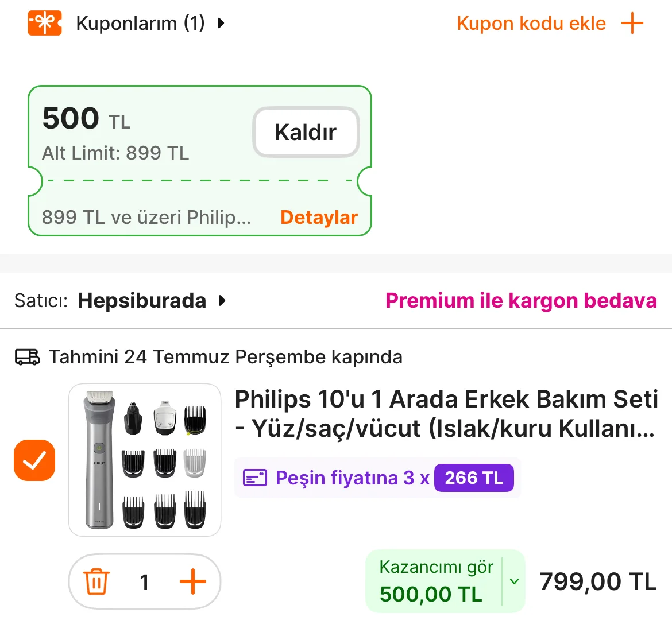Click the installment credit card icon
The height and width of the screenshot is (636, 672).
pyautogui.click(x=255, y=478)
